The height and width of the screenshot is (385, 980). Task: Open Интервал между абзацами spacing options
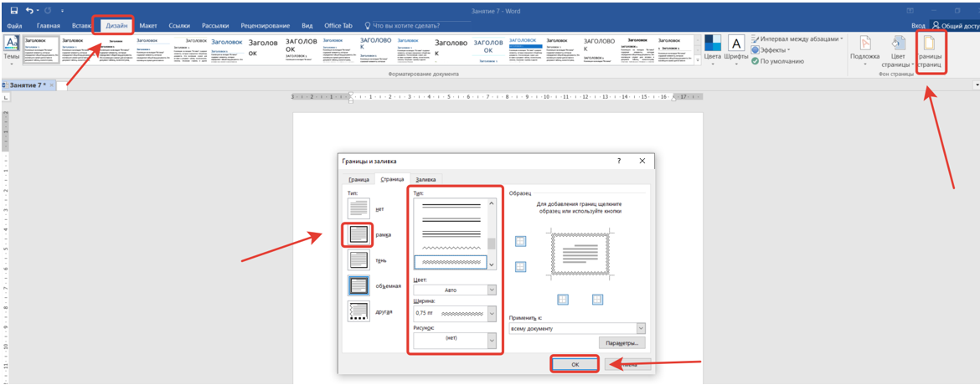point(797,38)
